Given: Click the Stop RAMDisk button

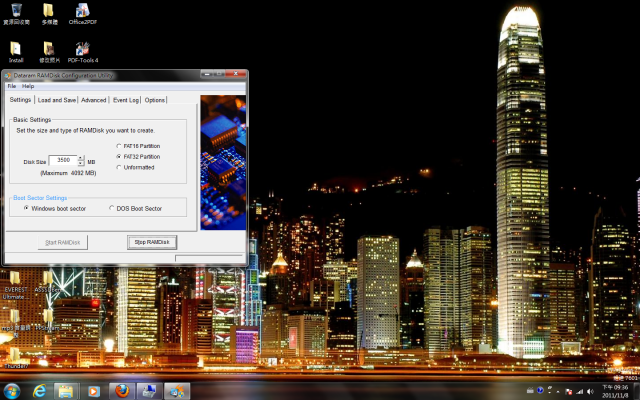Looking at the screenshot, I should [152, 242].
